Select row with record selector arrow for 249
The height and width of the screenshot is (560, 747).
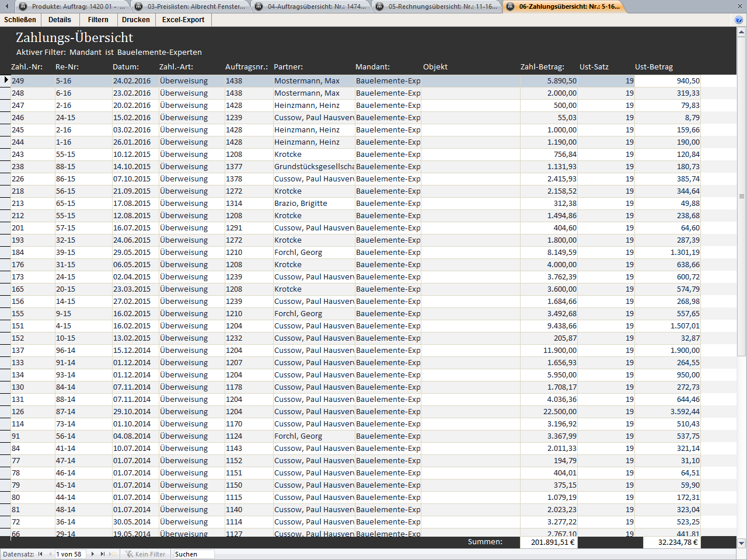point(6,80)
